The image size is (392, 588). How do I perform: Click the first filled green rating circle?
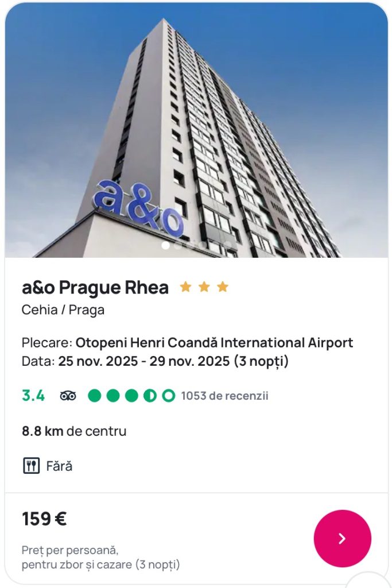pyautogui.click(x=95, y=396)
